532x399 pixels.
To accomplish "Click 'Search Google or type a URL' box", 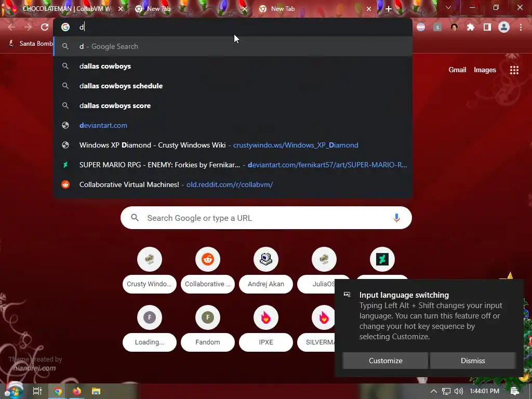I will [x=266, y=218].
